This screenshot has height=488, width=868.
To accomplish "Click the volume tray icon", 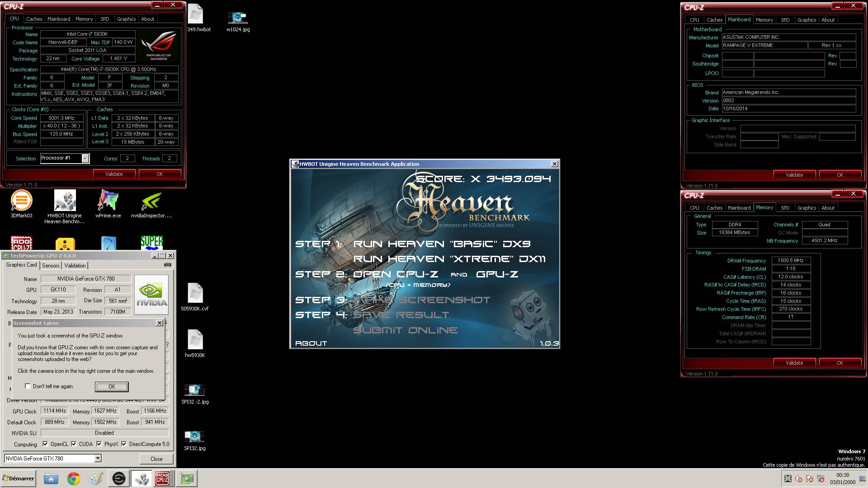I will (799, 479).
